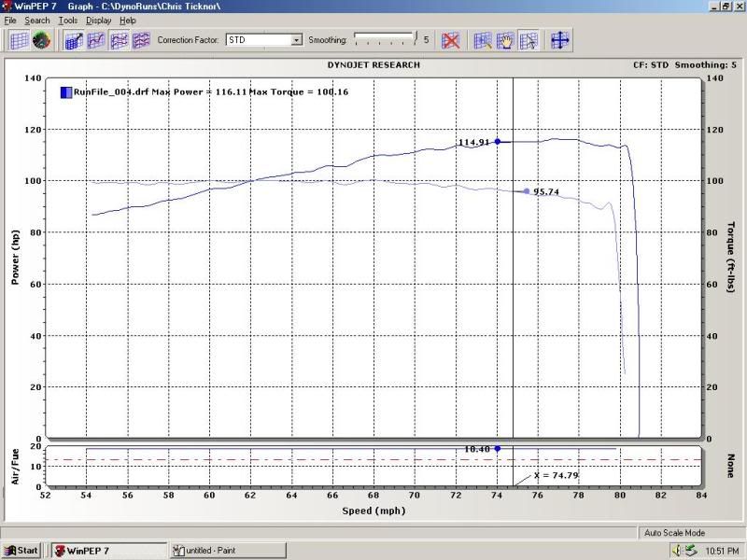The height and width of the screenshot is (560, 747).
Task: Open the Tools menu
Action: 68,21
